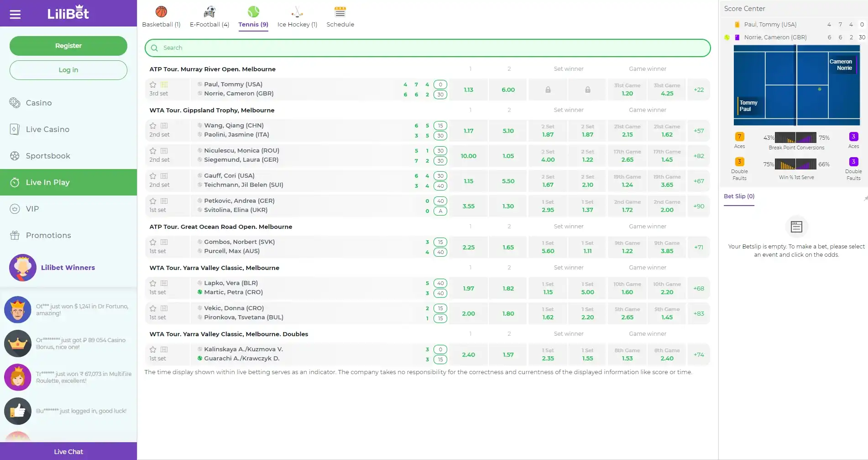Click the Promotions gift icon
The width and height of the screenshot is (868, 460).
(x=15, y=235)
